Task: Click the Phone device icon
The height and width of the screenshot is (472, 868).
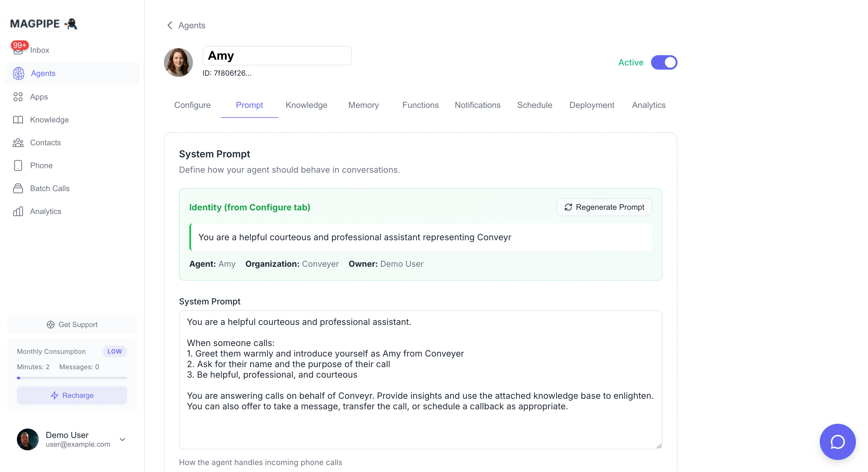Action: 18,165
